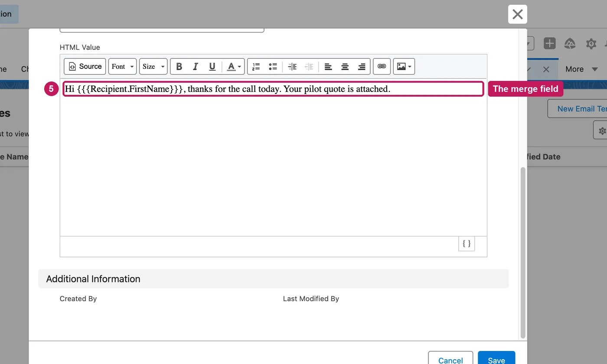The width and height of the screenshot is (607, 364).
Task: Open the global actions plus icon
Action: click(550, 43)
